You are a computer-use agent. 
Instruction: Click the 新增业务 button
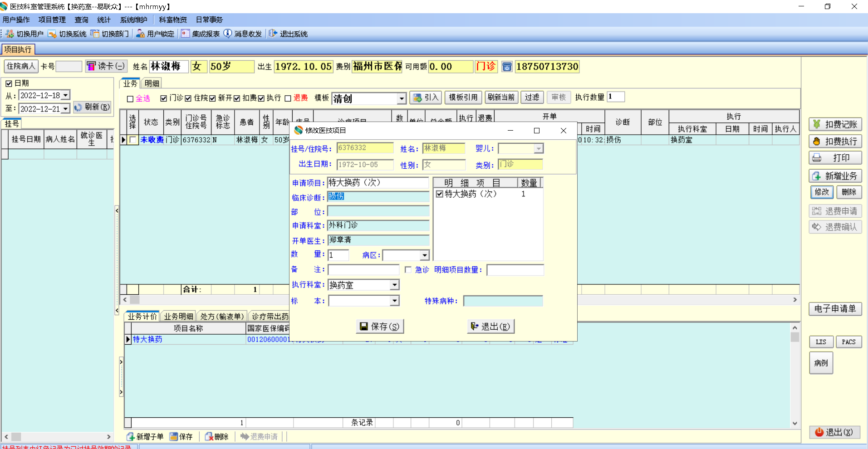coord(835,176)
